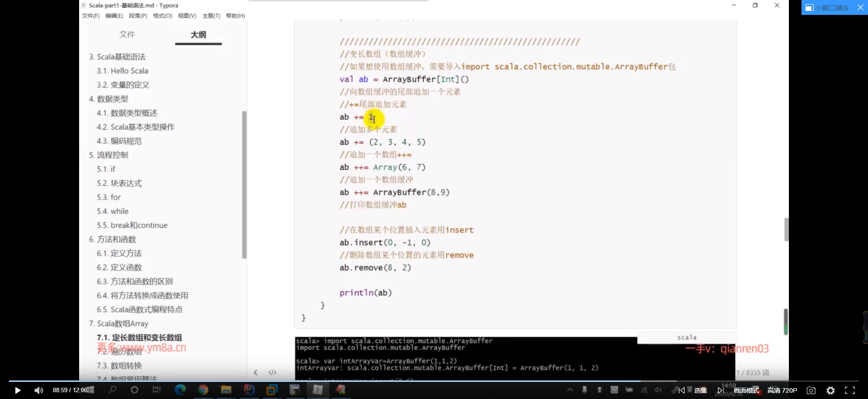Mute the video player volume
Viewport: 868px width, 399px height.
point(39,390)
